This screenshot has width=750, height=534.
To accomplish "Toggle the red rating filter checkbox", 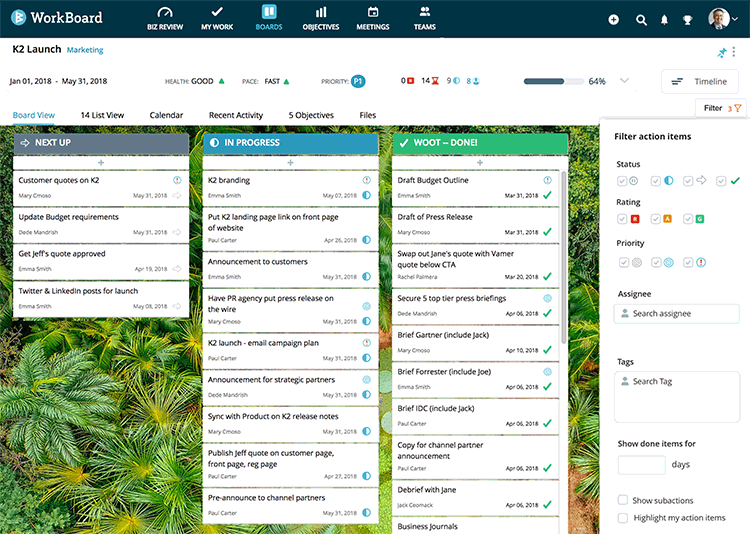I will point(622,219).
